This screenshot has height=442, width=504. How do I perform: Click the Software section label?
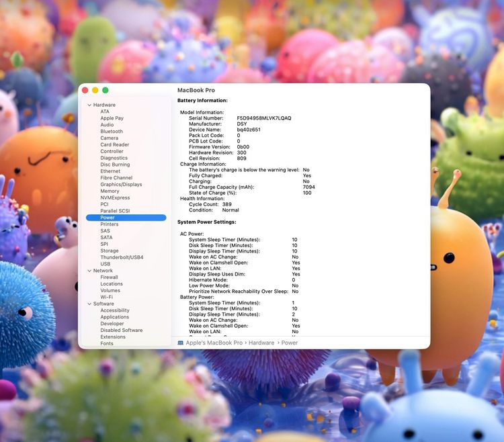103,304
